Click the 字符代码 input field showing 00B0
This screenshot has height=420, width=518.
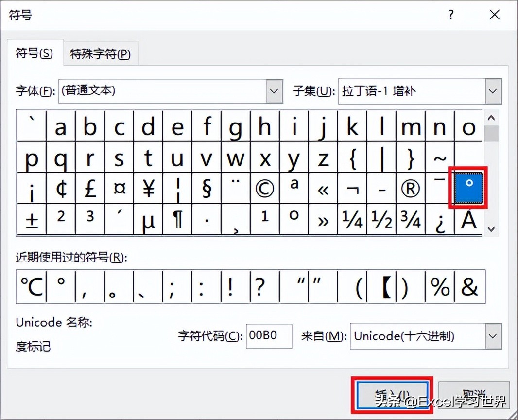(269, 336)
